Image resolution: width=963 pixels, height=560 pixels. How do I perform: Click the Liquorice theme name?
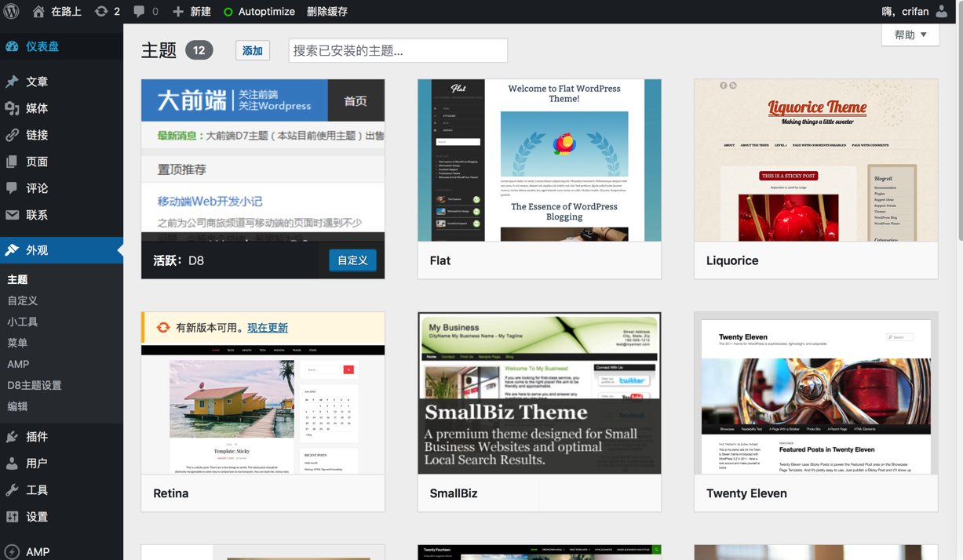(x=732, y=260)
